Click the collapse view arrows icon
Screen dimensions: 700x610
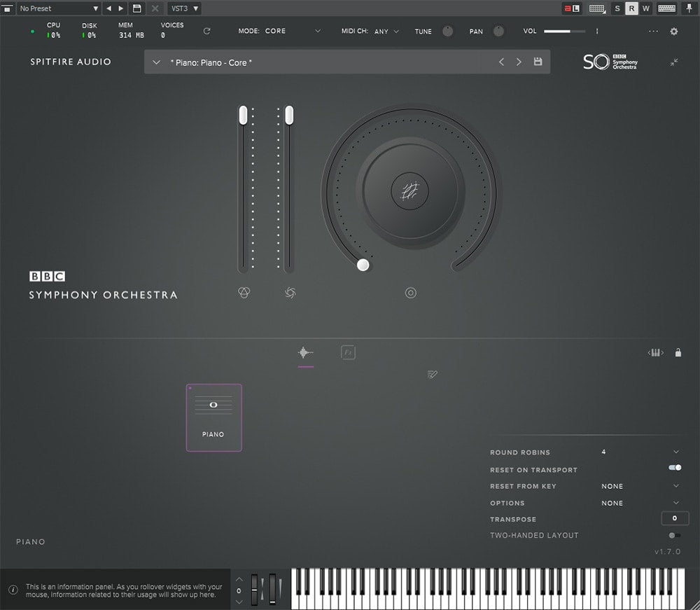coord(673,62)
